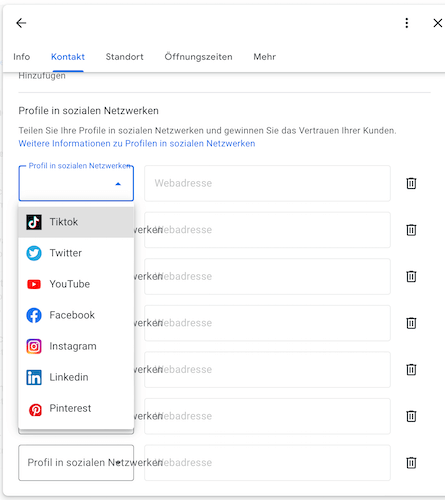Focus the third Webadresse input field
The height and width of the screenshot is (500, 445).
267,276
